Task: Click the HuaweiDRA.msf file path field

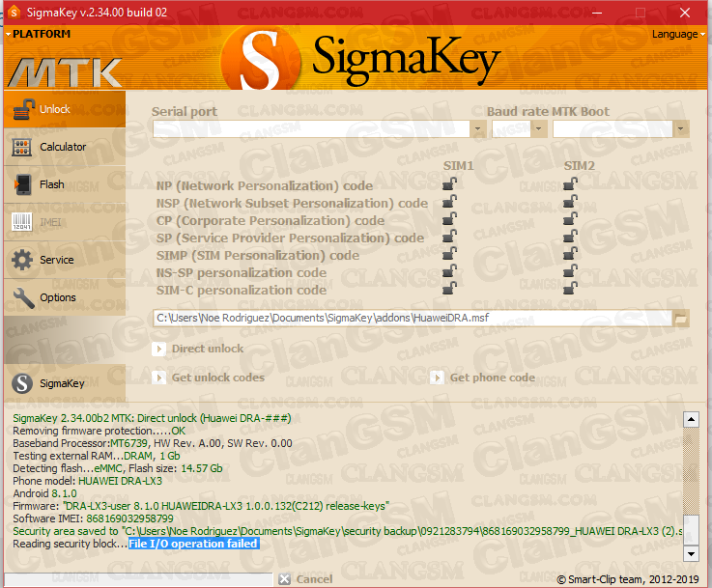Action: (413, 318)
